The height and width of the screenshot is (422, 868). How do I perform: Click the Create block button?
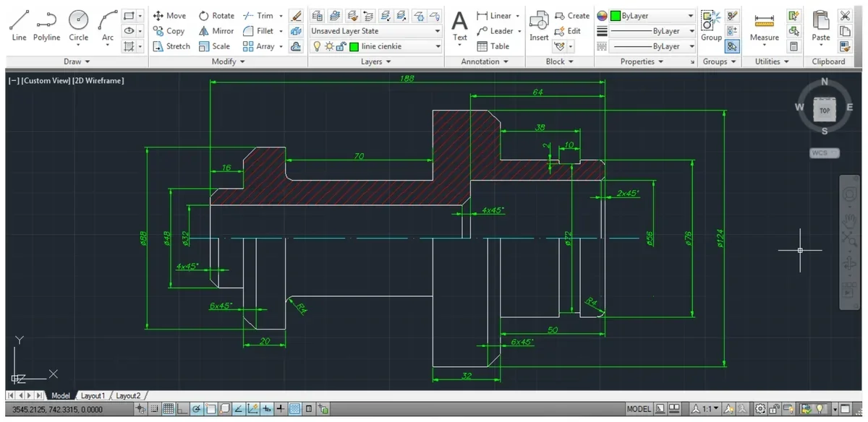[571, 16]
